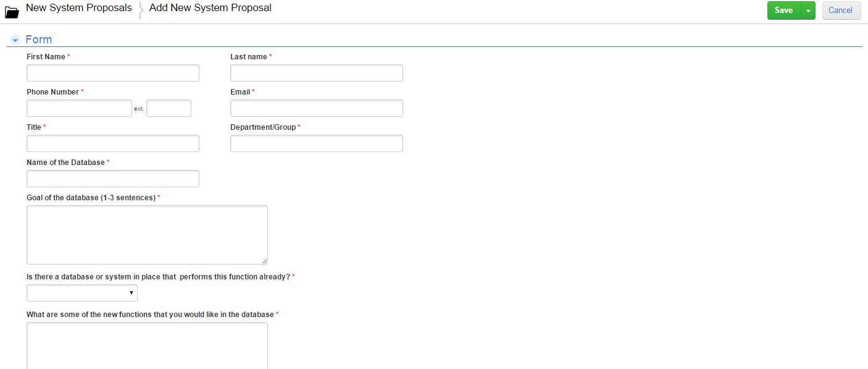
Task: Click the phone ext. field
Action: pyautogui.click(x=169, y=108)
